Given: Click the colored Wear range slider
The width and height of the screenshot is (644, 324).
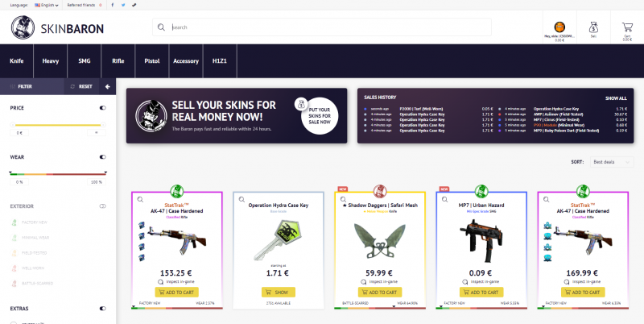Looking at the screenshot, I should point(58,174).
